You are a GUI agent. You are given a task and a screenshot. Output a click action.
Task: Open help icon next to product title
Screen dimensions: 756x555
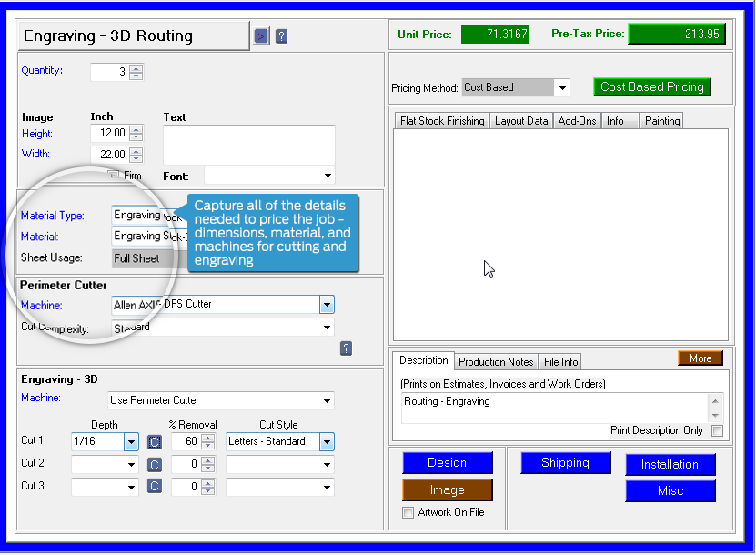click(281, 36)
